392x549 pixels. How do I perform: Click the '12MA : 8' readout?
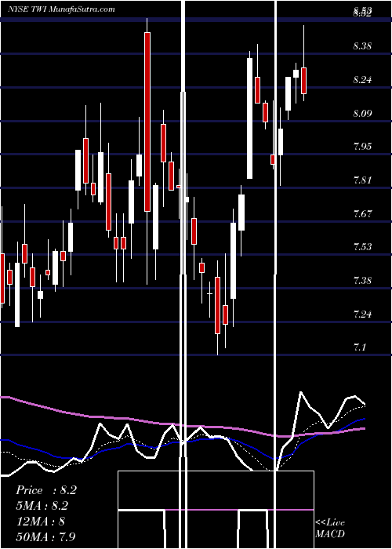40,522
